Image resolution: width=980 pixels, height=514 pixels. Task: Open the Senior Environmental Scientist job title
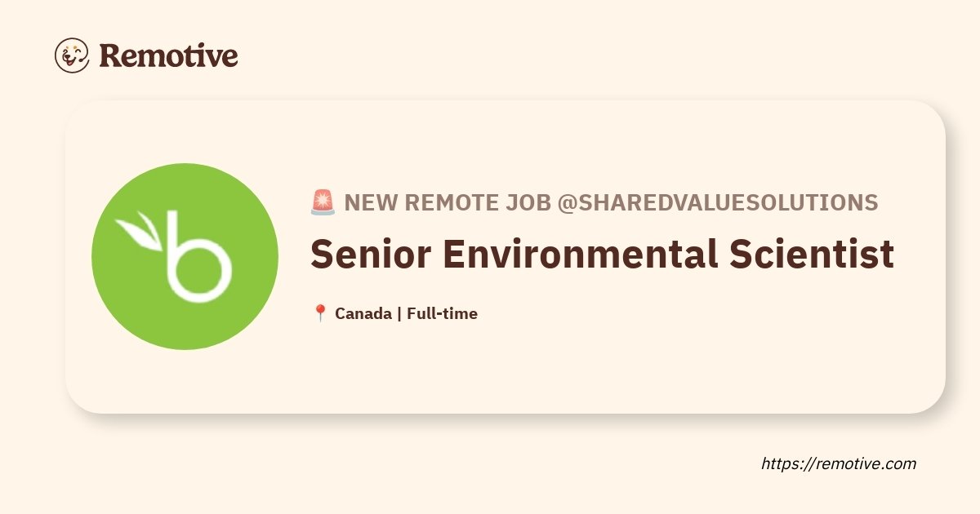602,255
